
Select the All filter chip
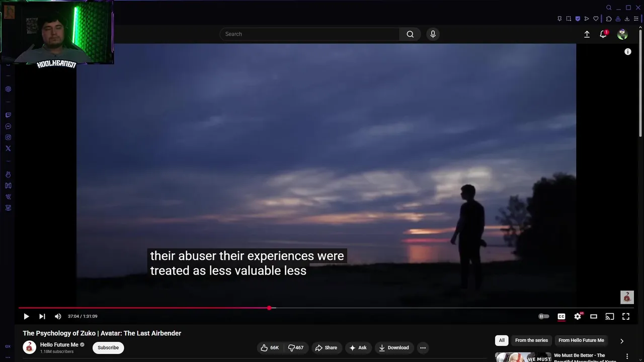502,340
